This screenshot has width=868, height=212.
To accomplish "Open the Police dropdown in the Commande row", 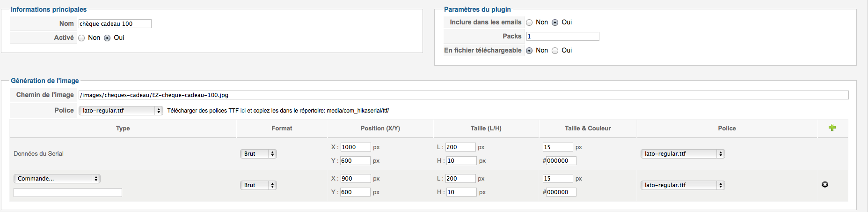I will click(x=682, y=185).
